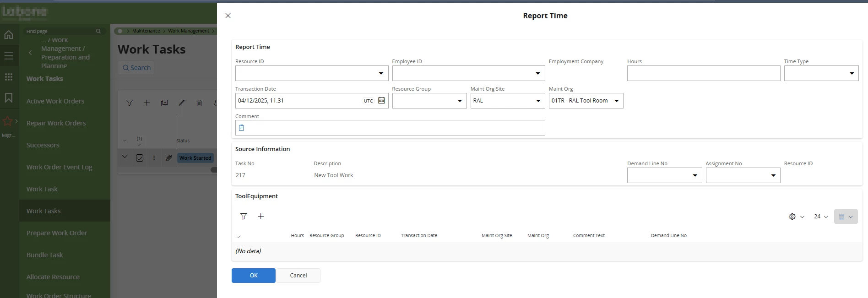Screen dimensions: 868x298
Task: Click the pencil edit icon in Work Tasks
Action: (x=182, y=103)
